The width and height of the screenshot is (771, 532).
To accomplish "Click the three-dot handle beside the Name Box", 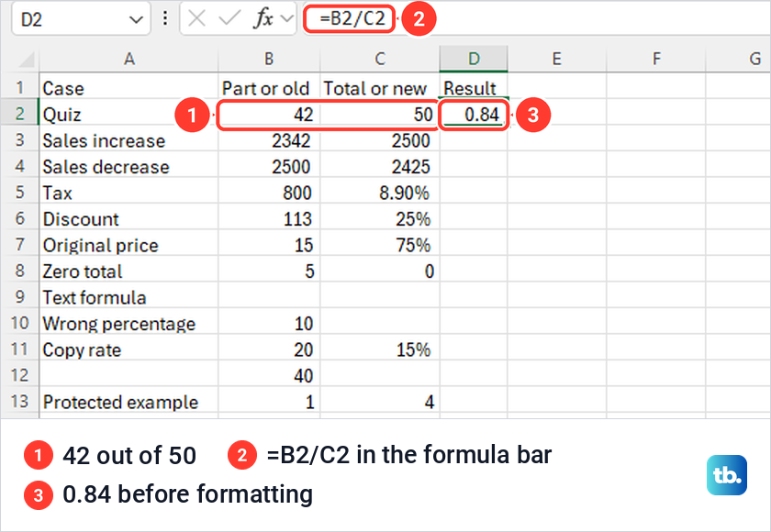I will [x=165, y=18].
